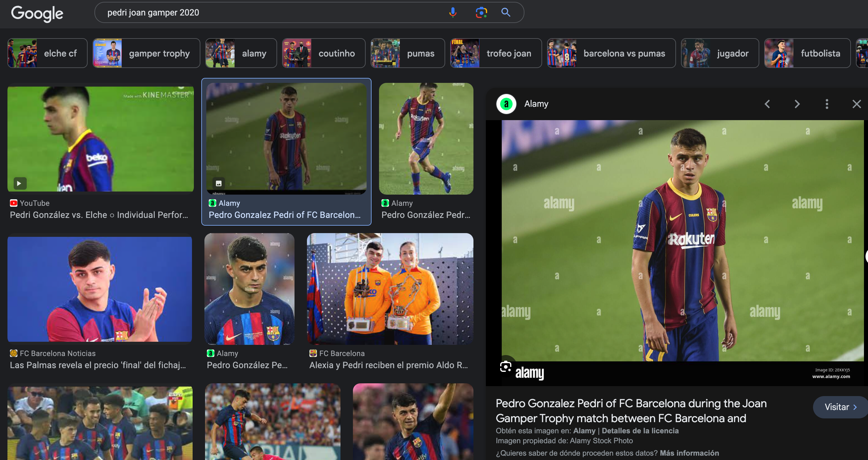This screenshot has width=868, height=460.
Task: Open Alexia y Pedri premio Aldo thumbnail
Action: (x=390, y=289)
